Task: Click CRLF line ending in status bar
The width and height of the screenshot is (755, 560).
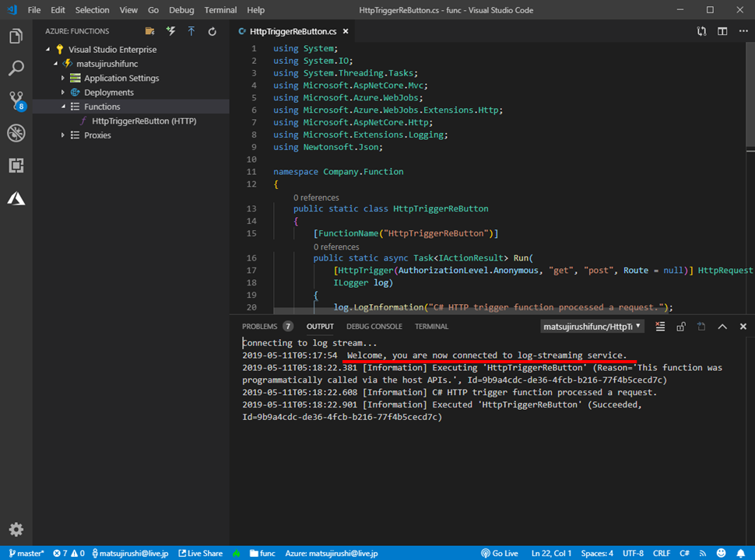Action: click(662, 553)
